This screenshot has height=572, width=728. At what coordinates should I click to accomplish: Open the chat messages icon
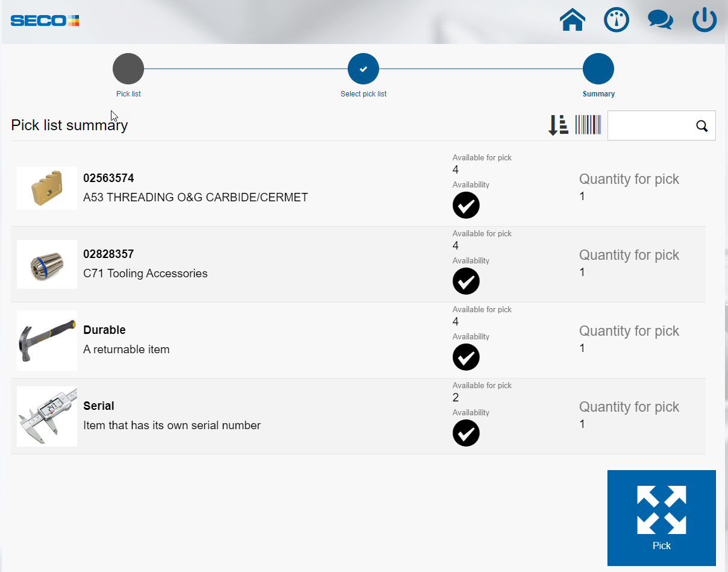(661, 20)
